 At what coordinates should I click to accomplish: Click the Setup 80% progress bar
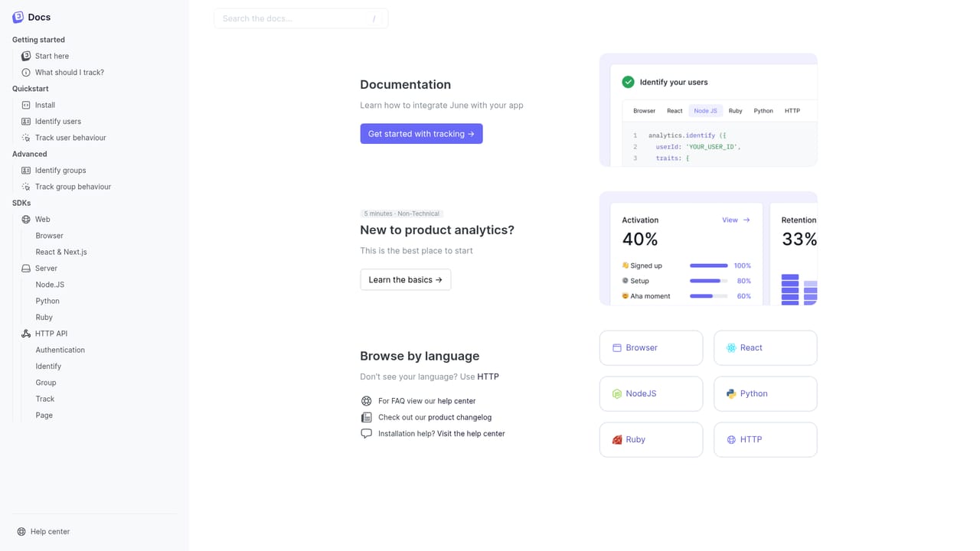pyautogui.click(x=709, y=281)
